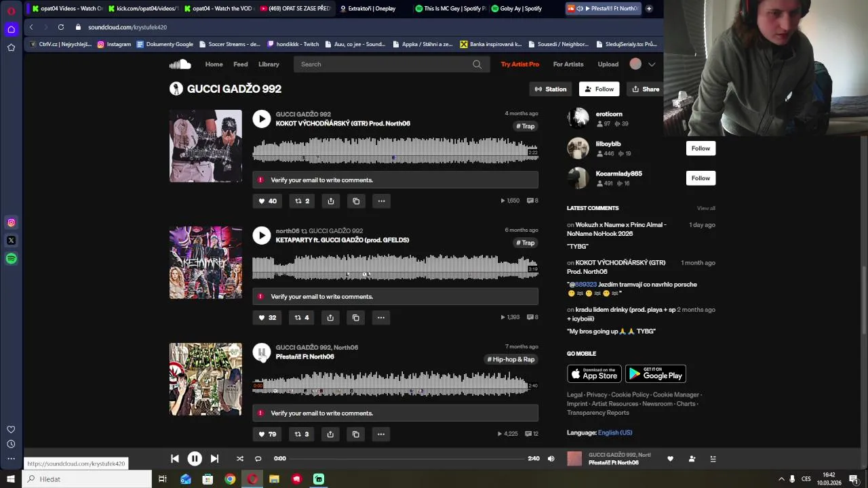Download on the App Store badge
The width and height of the screenshot is (868, 488).
[x=594, y=373]
